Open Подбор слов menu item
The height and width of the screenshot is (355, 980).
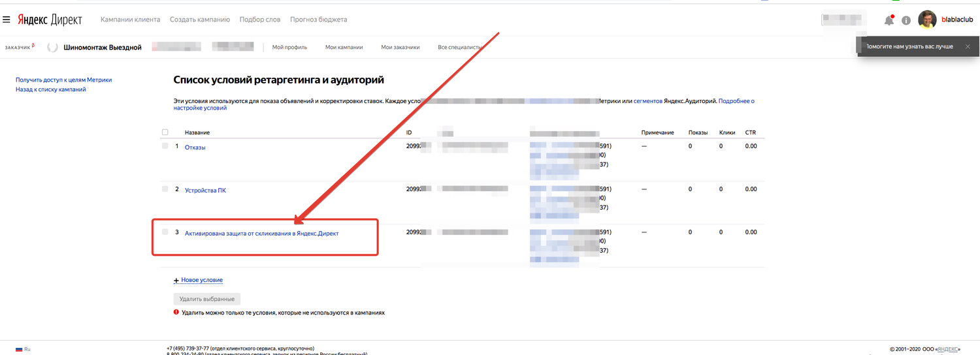260,20
